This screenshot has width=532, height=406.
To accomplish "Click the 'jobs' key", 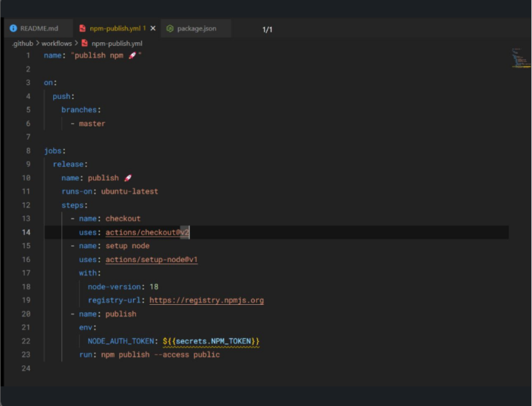I will click(52, 151).
